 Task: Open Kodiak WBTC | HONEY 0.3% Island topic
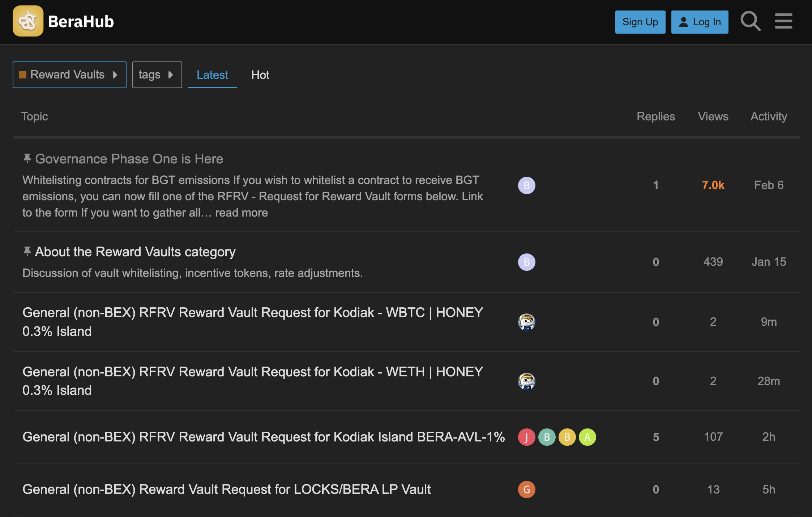point(253,322)
